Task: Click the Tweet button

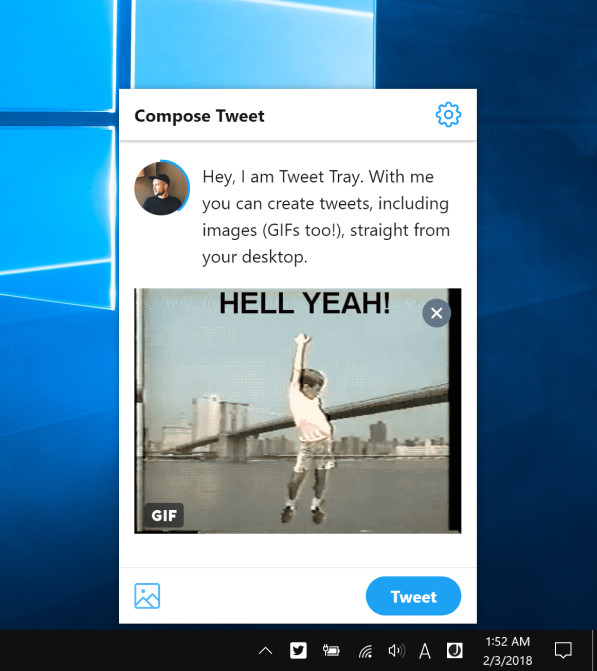Action: [x=413, y=596]
